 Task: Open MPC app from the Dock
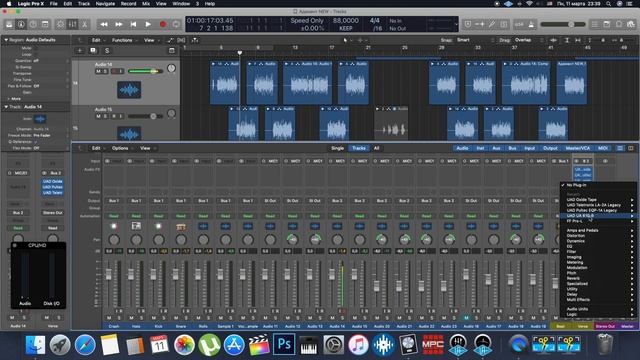click(x=433, y=344)
